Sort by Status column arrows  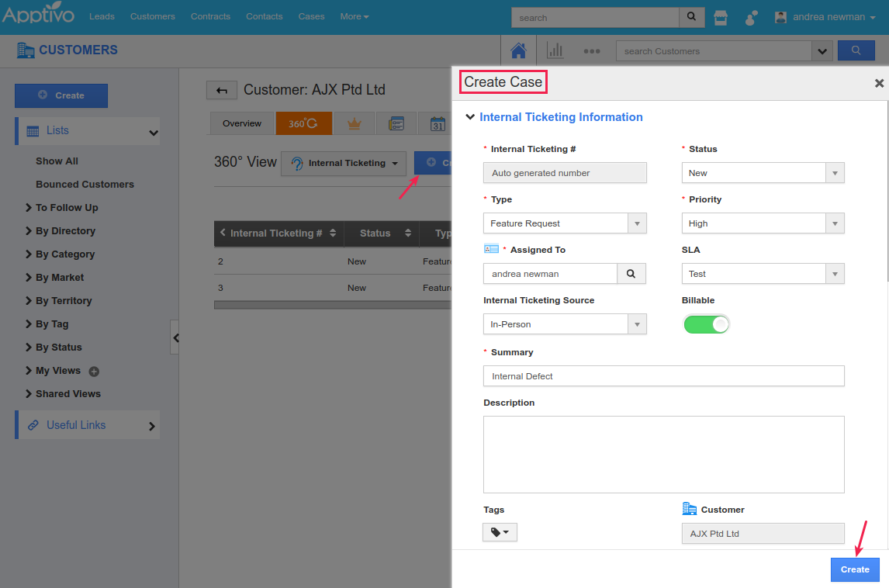coord(407,233)
